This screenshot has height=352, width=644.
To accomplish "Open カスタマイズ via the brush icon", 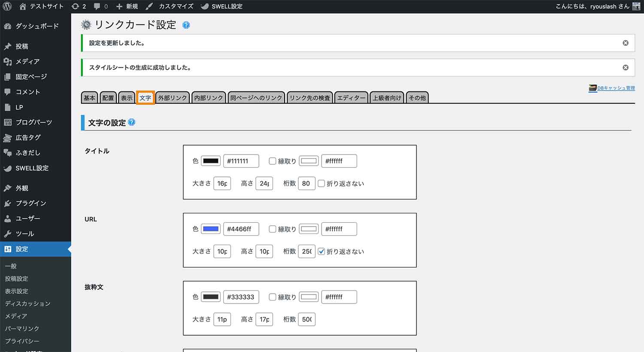I will [x=149, y=6].
